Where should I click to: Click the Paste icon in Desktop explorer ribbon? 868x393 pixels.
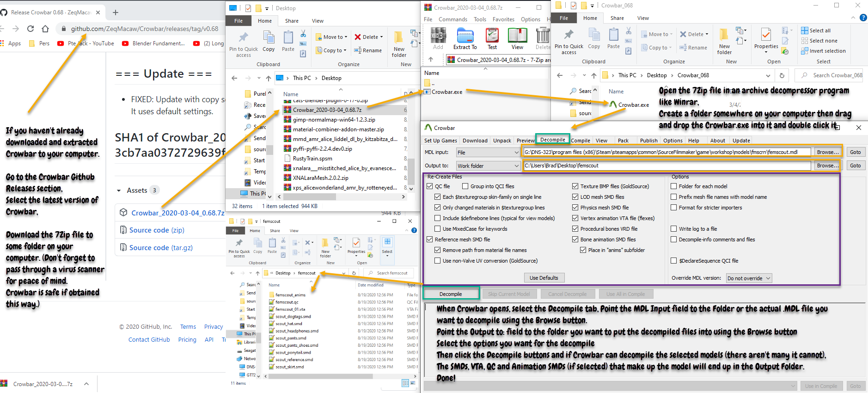click(288, 42)
